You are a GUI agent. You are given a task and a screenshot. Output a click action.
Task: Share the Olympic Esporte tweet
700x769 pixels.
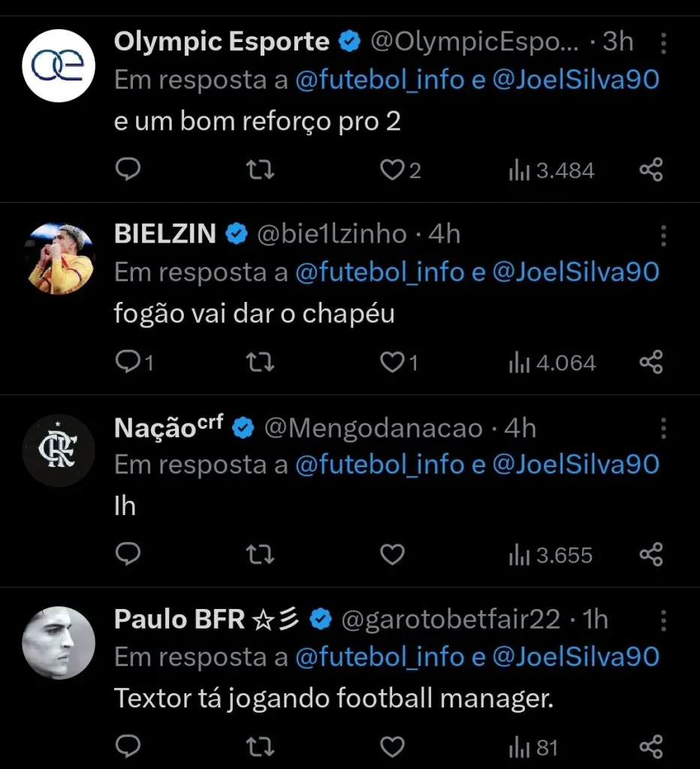pyautogui.click(x=650, y=170)
